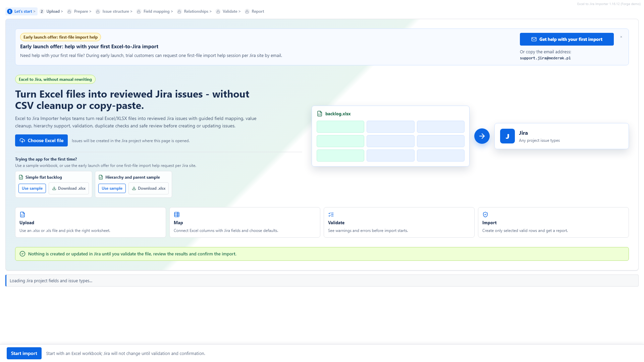
Task: Go to the Upload step
Action: coord(52,11)
